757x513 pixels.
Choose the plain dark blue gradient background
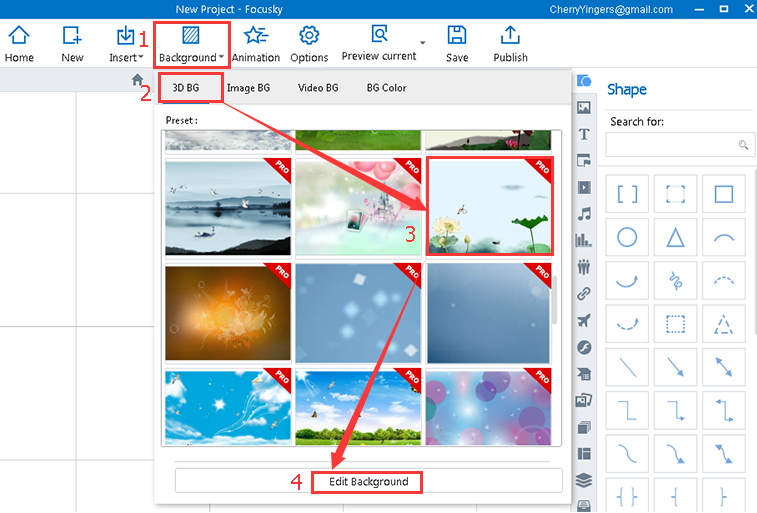(489, 313)
